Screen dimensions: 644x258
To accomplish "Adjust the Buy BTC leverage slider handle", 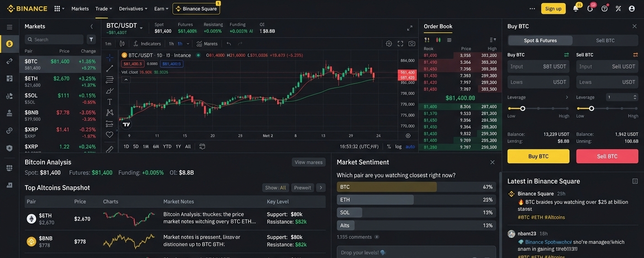I will pyautogui.click(x=523, y=109).
